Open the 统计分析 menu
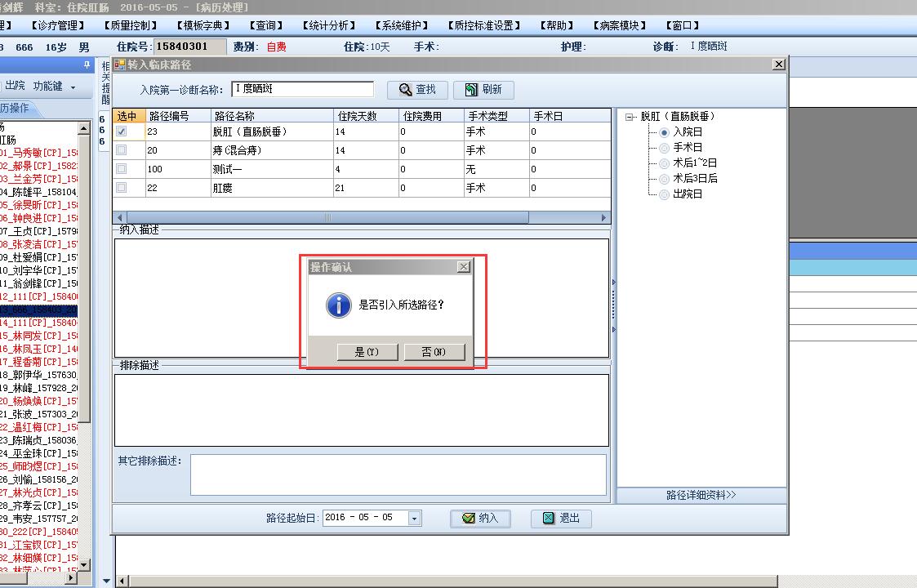 click(x=329, y=26)
